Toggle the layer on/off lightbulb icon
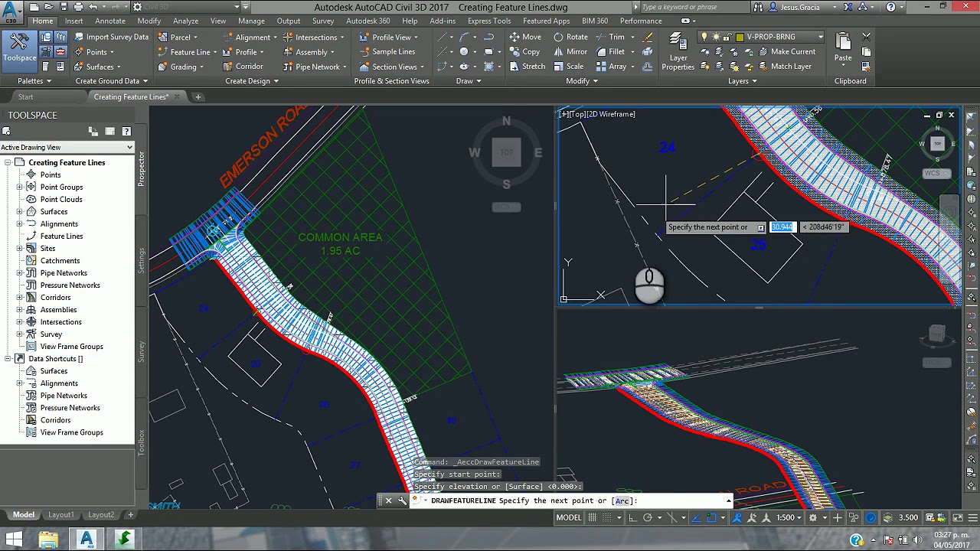The width and height of the screenshot is (980, 551). (704, 37)
